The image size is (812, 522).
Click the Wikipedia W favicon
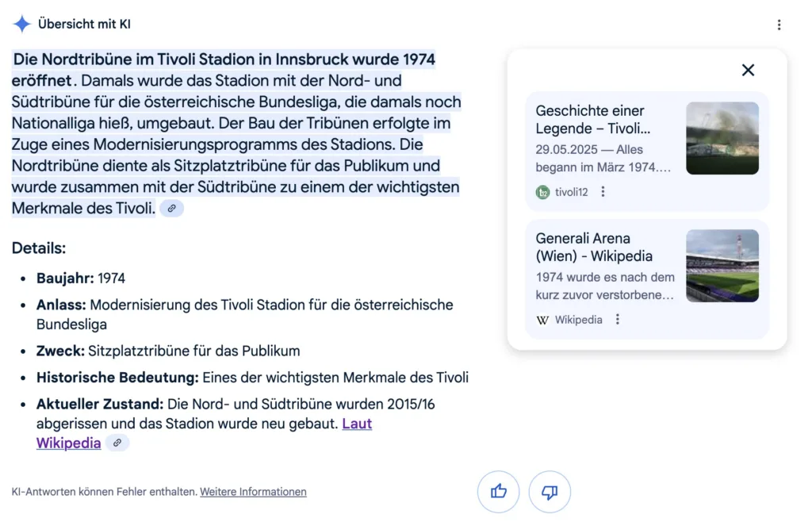pos(542,320)
